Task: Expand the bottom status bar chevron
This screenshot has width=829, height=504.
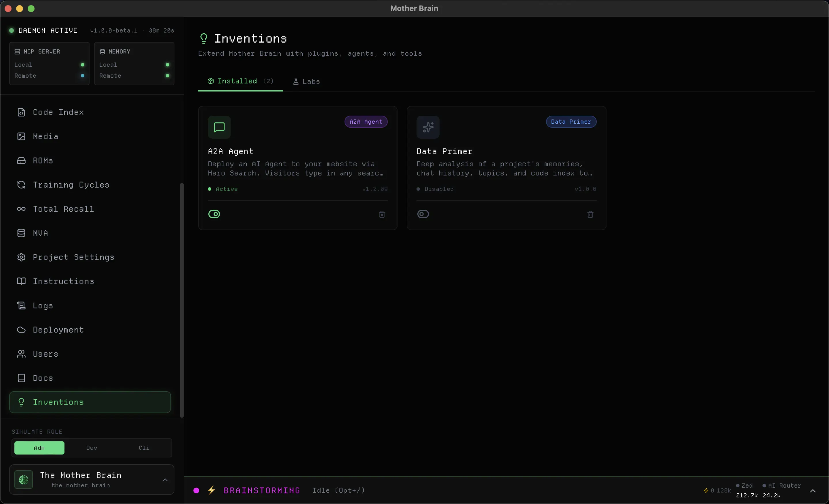Action: click(813, 491)
